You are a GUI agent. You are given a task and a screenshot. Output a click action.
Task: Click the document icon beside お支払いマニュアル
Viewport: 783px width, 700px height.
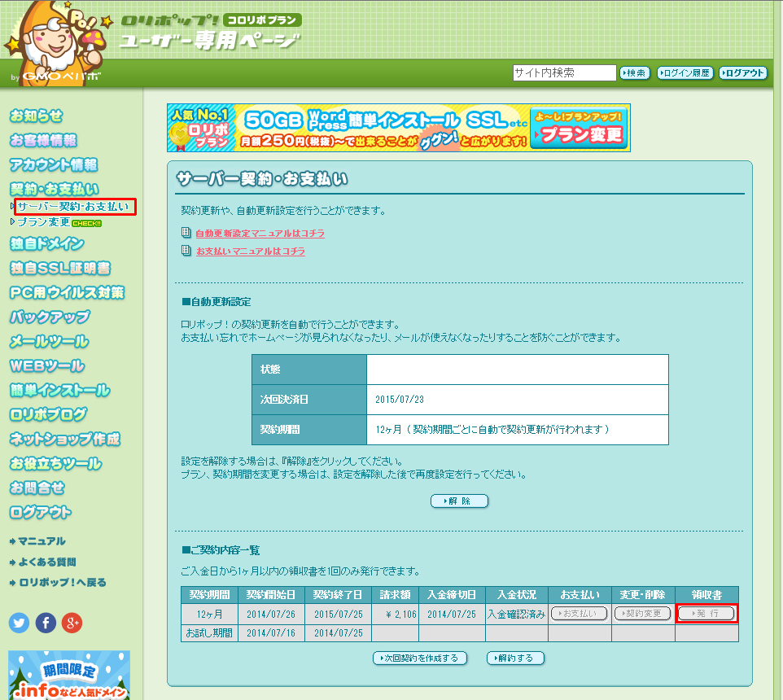point(186,251)
